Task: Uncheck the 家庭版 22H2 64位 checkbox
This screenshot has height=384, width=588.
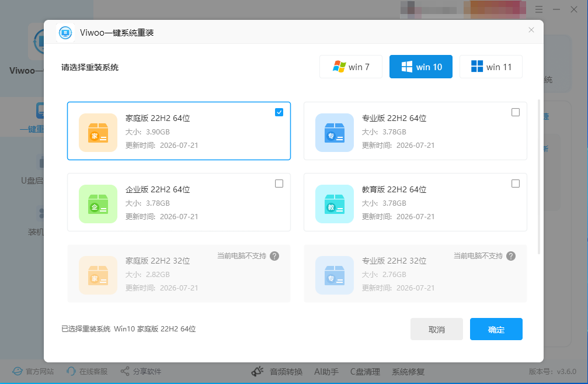Action: coord(279,112)
